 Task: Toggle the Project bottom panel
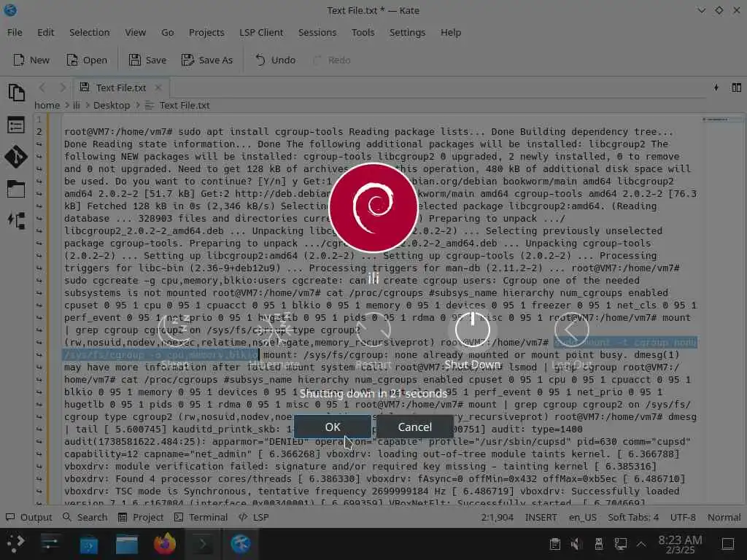pos(141,517)
